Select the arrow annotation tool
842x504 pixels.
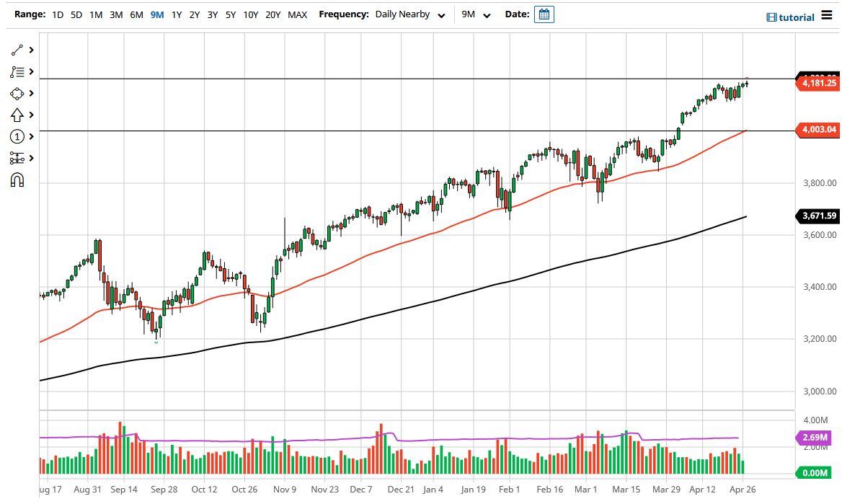(x=17, y=115)
